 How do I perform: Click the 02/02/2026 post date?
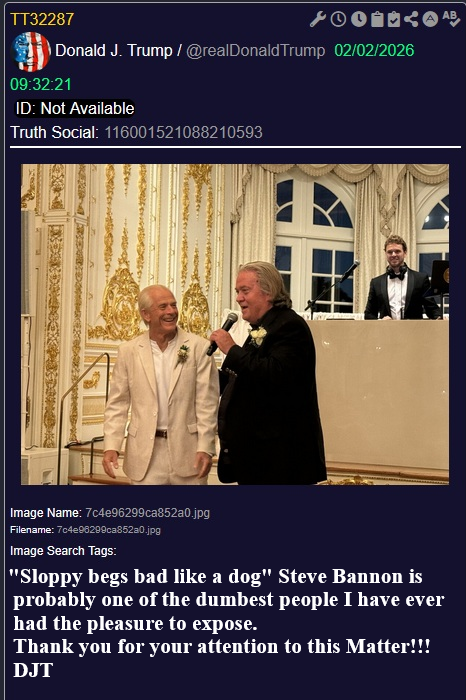[x=374, y=50]
